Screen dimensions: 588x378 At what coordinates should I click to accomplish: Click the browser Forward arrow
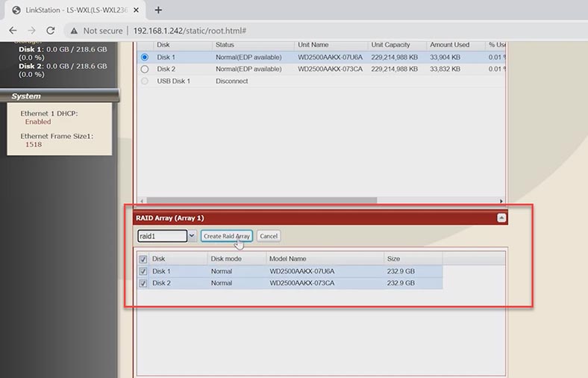[32, 31]
